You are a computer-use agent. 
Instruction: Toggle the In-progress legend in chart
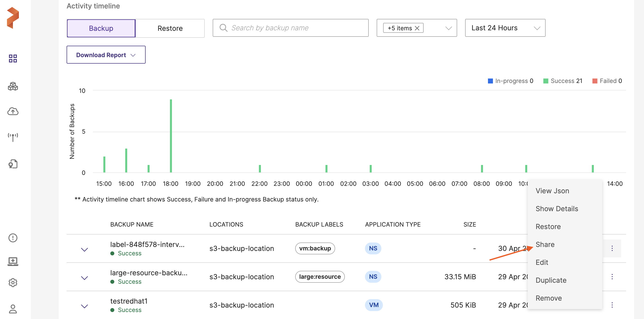511,81
